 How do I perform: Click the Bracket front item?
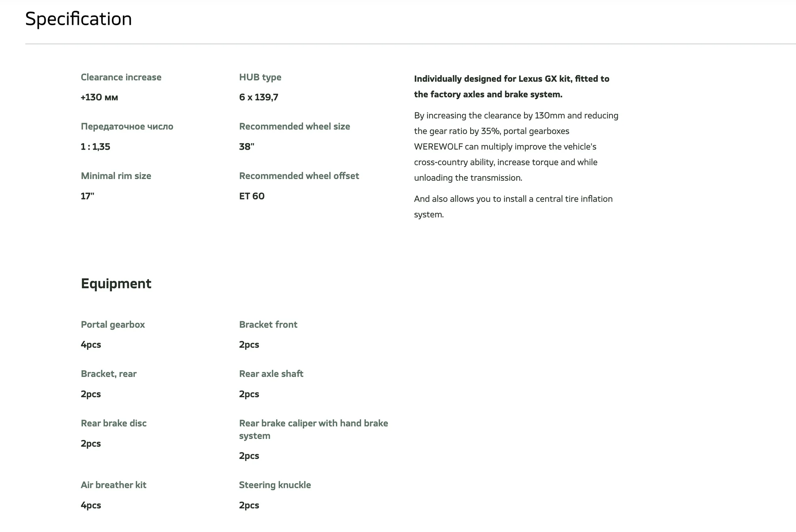point(268,325)
